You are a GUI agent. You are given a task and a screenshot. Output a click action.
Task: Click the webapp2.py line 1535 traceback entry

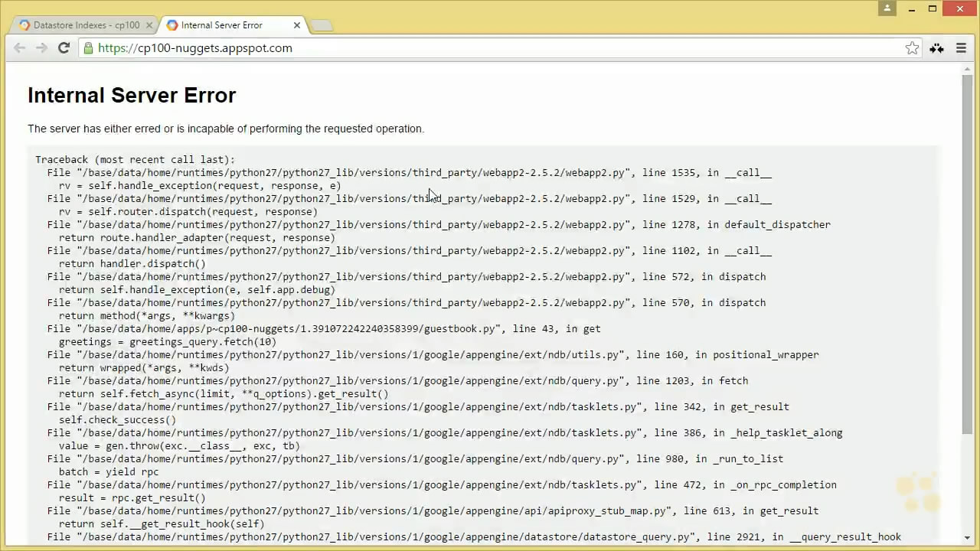(410, 173)
